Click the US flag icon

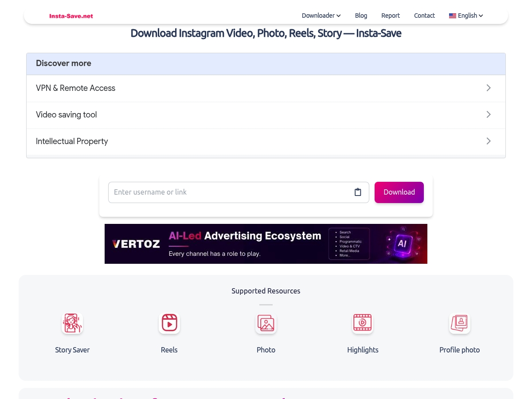[453, 16]
